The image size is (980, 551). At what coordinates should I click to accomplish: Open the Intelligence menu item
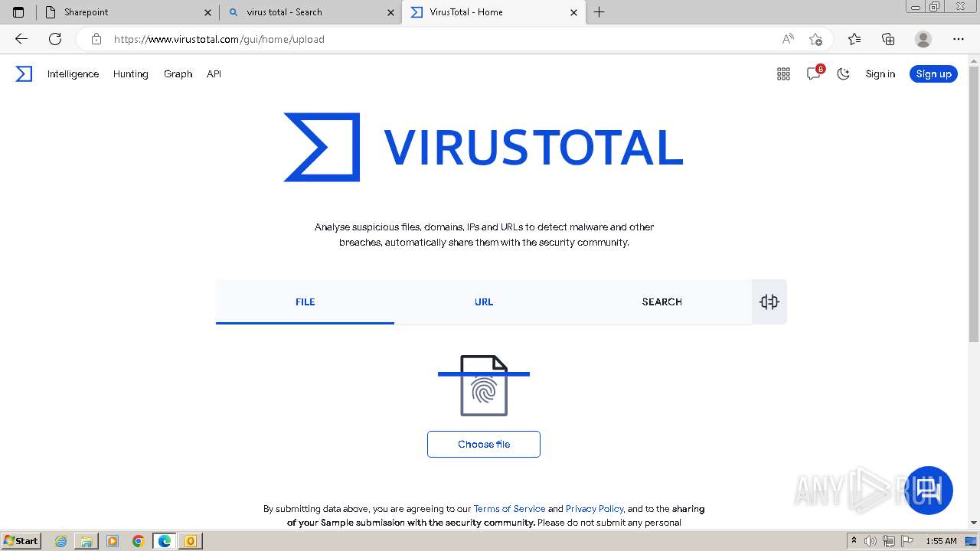73,74
